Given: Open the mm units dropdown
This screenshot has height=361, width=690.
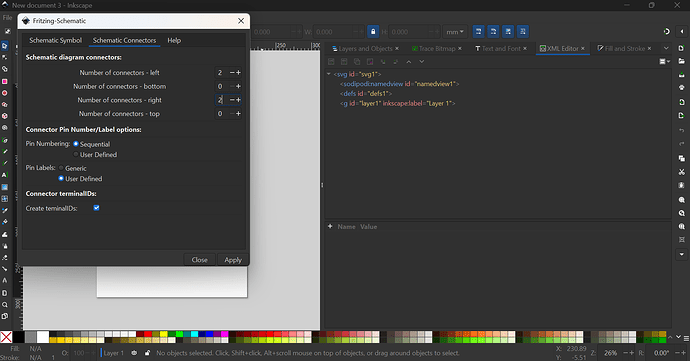Looking at the screenshot, I should point(455,32).
